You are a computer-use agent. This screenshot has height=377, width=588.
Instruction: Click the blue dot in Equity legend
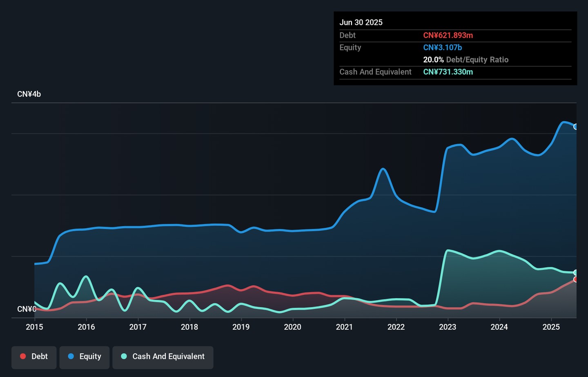point(71,357)
